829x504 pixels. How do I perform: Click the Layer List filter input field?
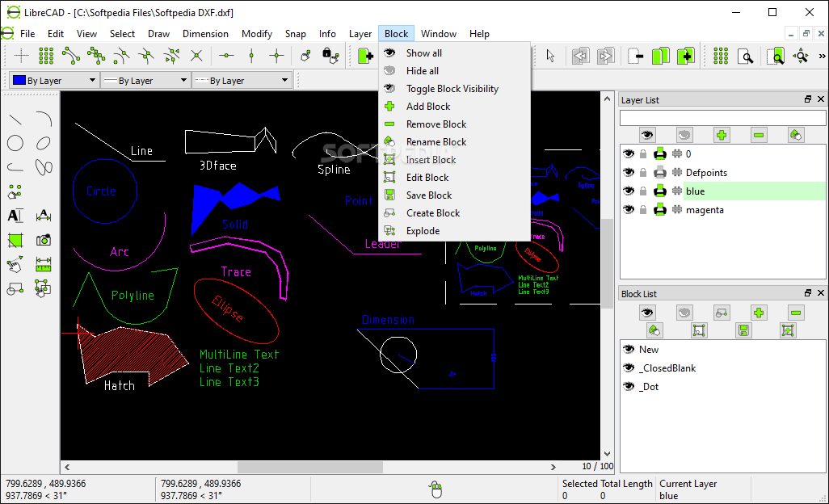coord(722,118)
